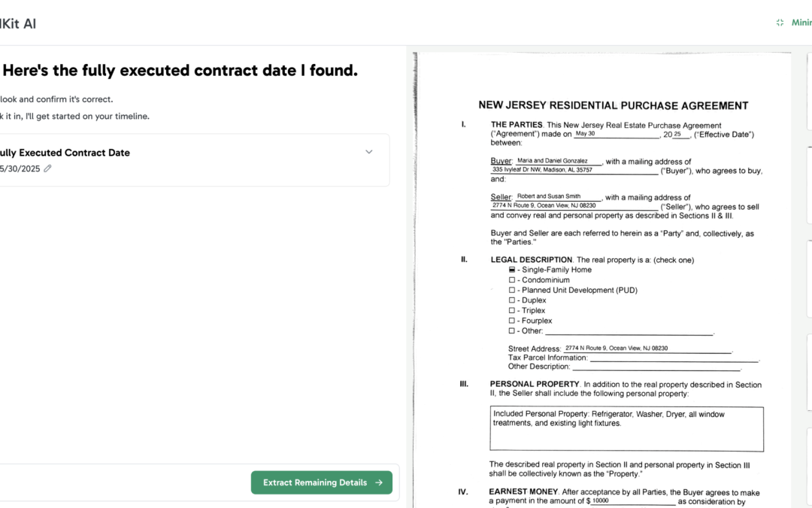
Task: Tick the Condominium checkbox
Action: (x=512, y=280)
